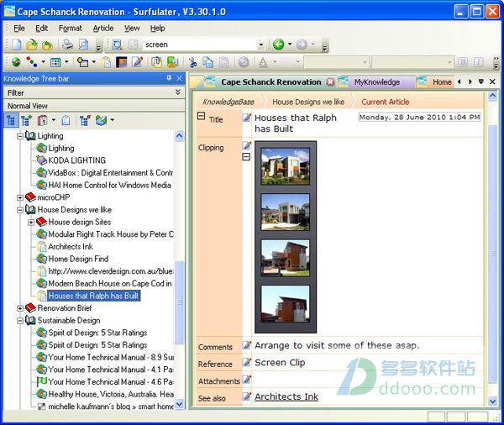Click the Current Article breadcrumb

385,102
